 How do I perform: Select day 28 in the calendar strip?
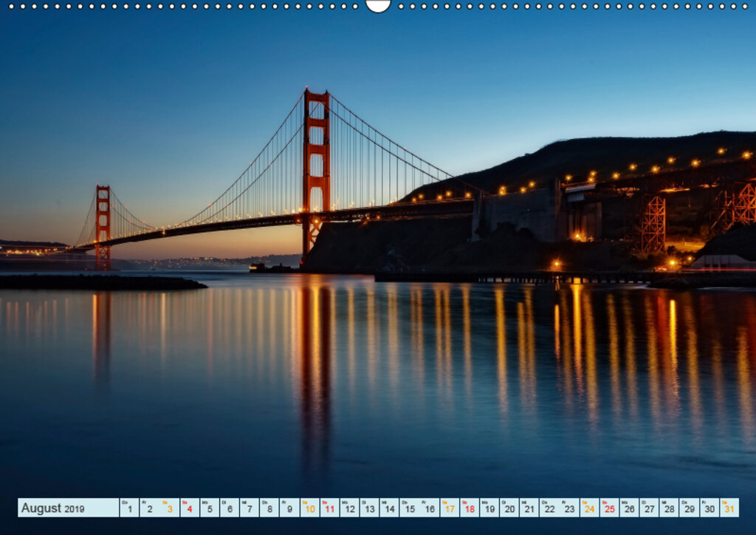click(670, 508)
